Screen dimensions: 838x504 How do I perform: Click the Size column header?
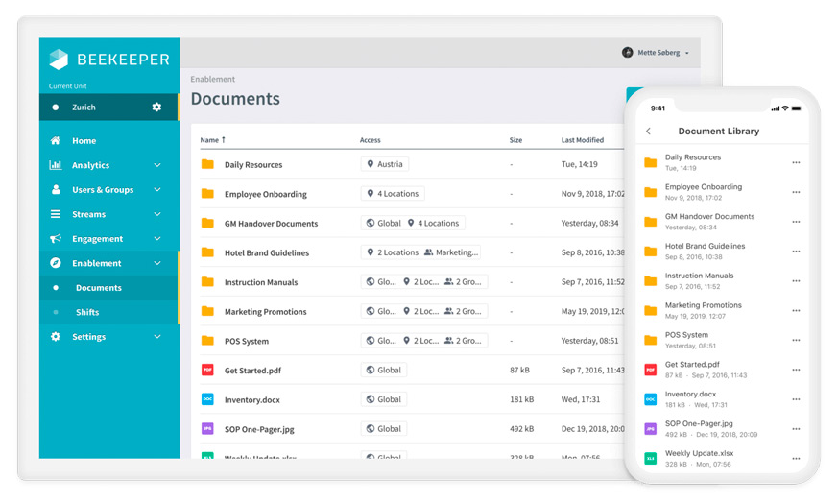[515, 140]
